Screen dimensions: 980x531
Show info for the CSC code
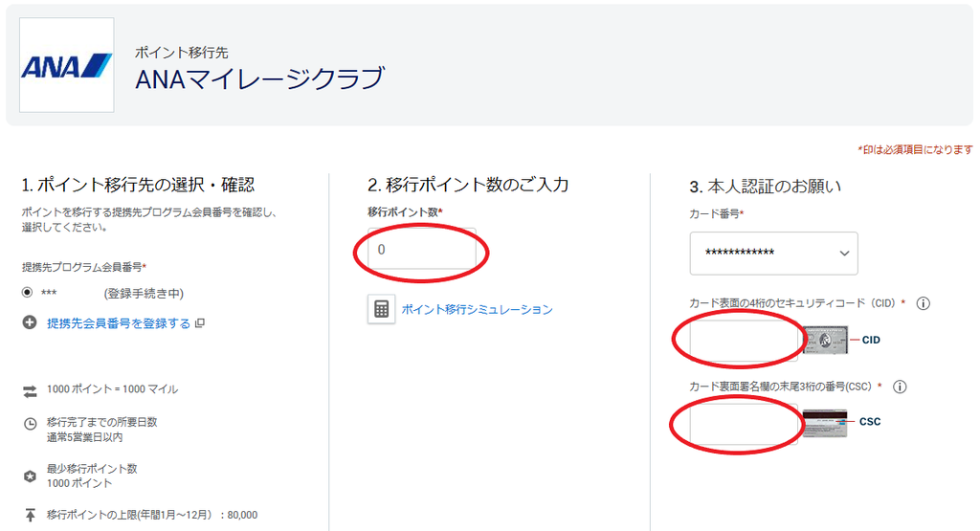point(900,387)
